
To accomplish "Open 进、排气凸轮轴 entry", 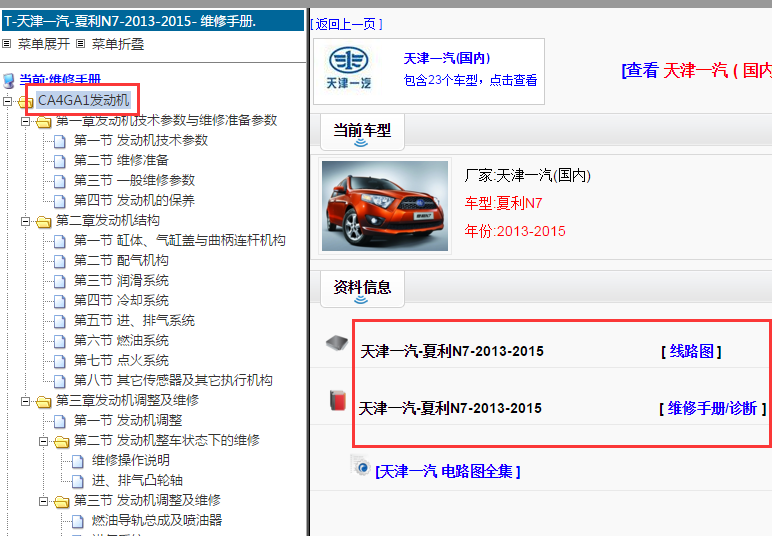I will tap(137, 481).
